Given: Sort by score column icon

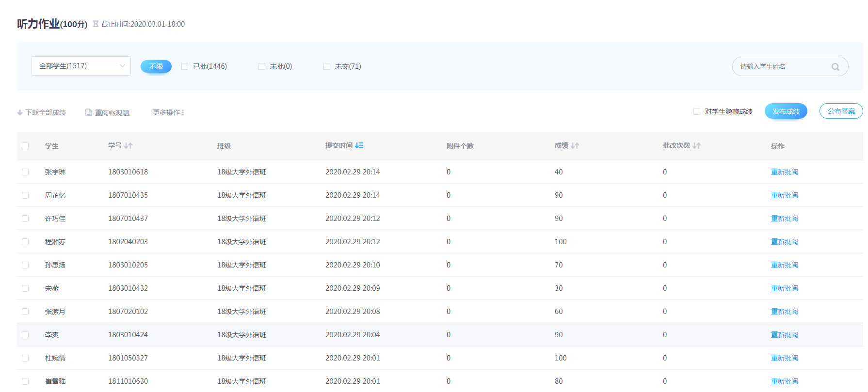Looking at the screenshot, I should pyautogui.click(x=575, y=145).
